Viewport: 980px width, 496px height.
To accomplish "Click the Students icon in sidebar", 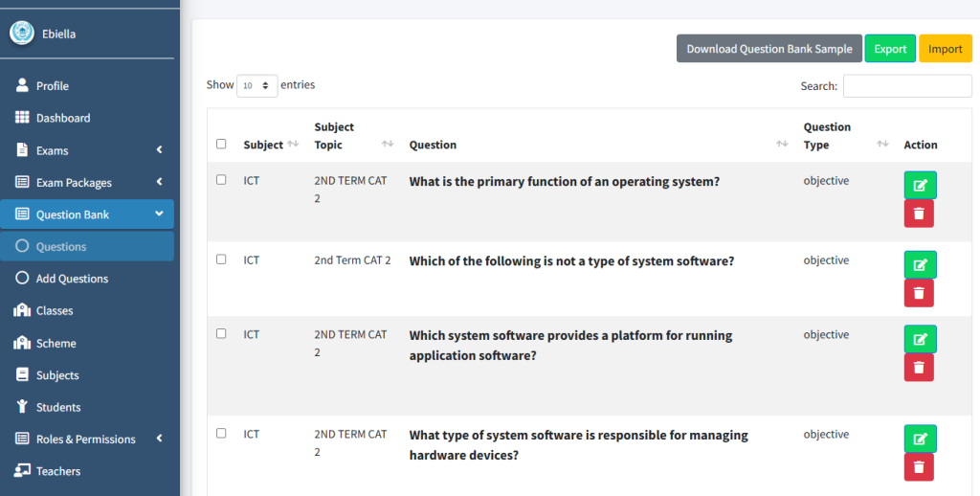I will pos(22,407).
